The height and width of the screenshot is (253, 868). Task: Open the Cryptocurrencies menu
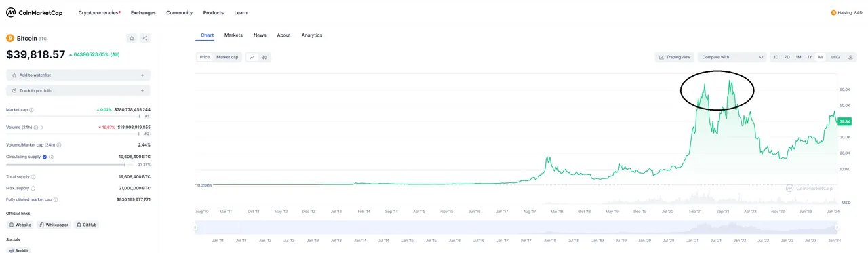point(100,12)
